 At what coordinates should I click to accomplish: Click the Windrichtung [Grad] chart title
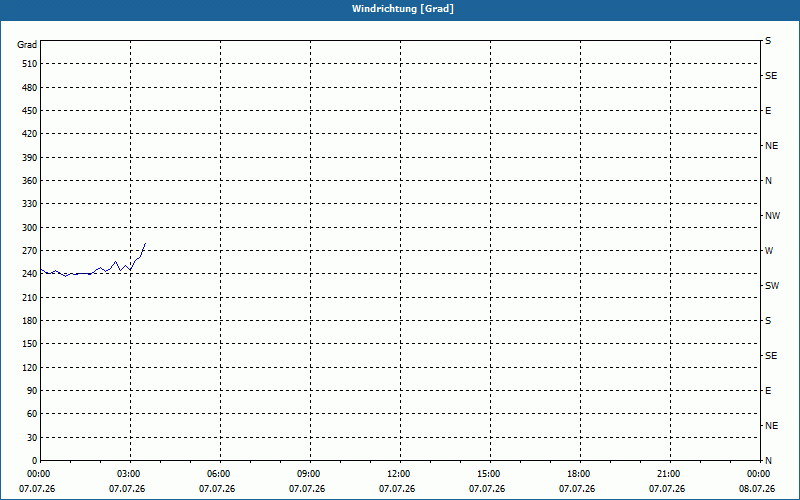click(403, 9)
